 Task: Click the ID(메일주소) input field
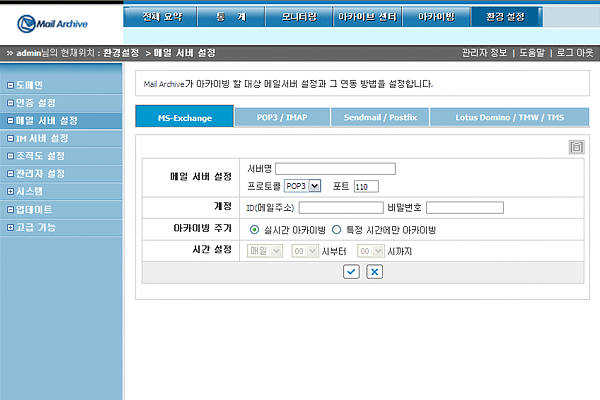[341, 207]
